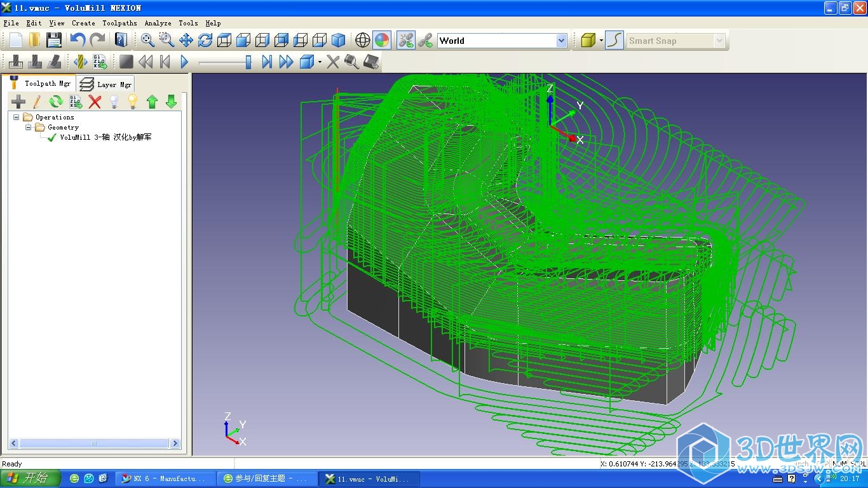Click the toolbar G-code post icon
Image resolution: width=868 pixels, height=488 pixels.
click(x=100, y=62)
